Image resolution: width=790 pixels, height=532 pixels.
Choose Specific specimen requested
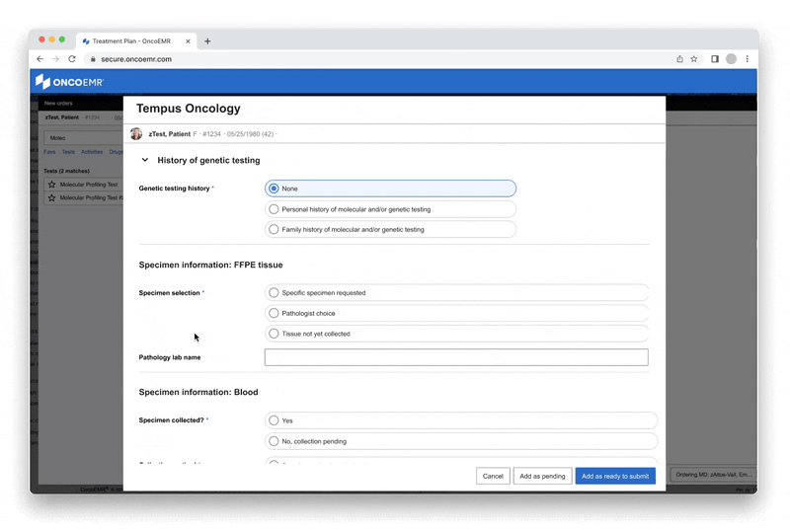tap(456, 293)
